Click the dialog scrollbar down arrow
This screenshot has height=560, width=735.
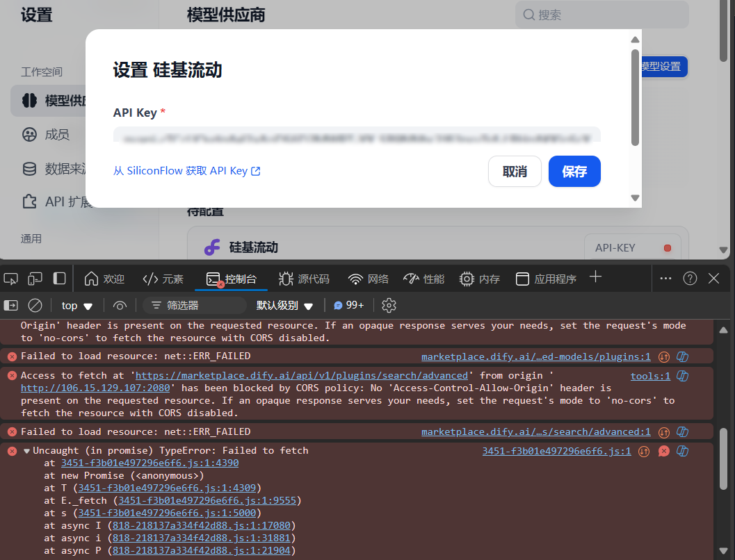coord(635,198)
